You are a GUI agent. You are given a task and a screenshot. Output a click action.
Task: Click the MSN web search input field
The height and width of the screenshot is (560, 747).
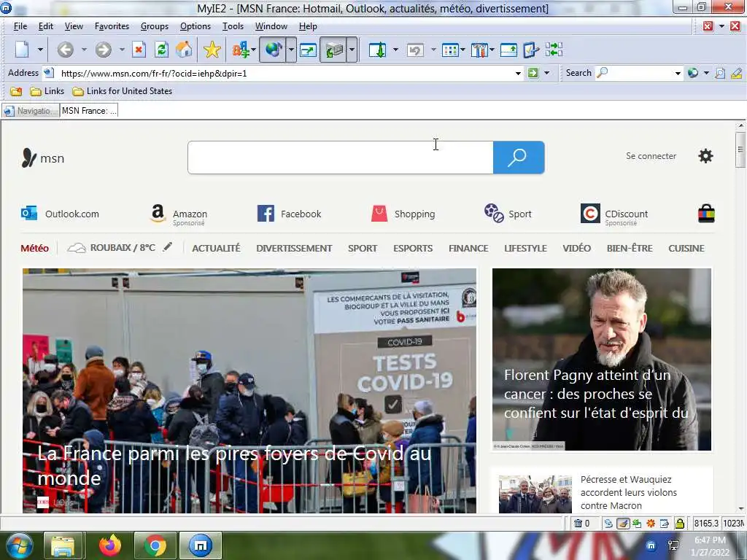click(x=341, y=157)
